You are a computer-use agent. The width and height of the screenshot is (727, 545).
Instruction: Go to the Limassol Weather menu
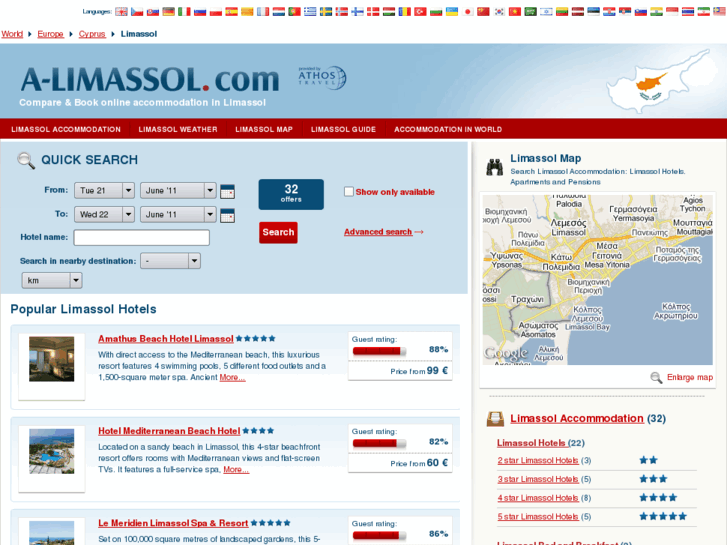click(178, 129)
